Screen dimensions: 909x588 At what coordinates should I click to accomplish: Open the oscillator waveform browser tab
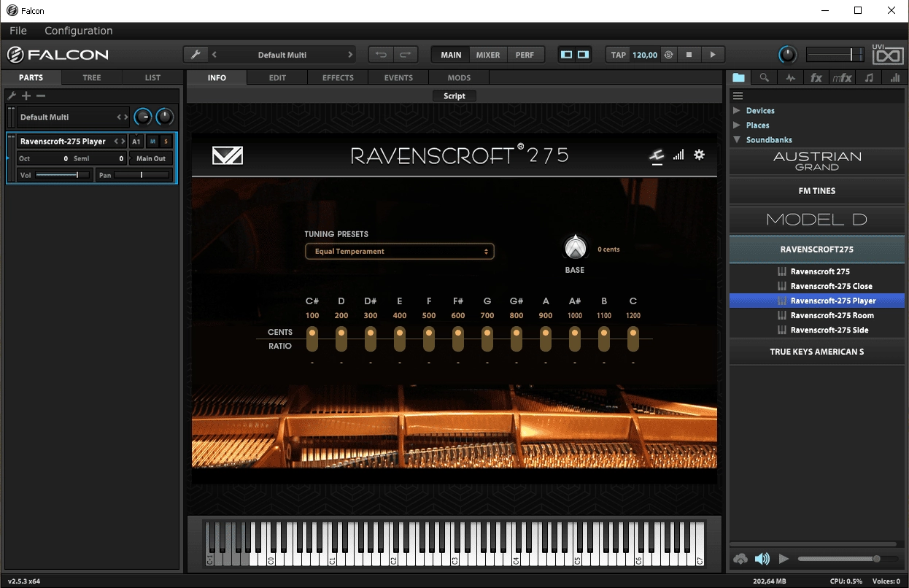pos(790,77)
